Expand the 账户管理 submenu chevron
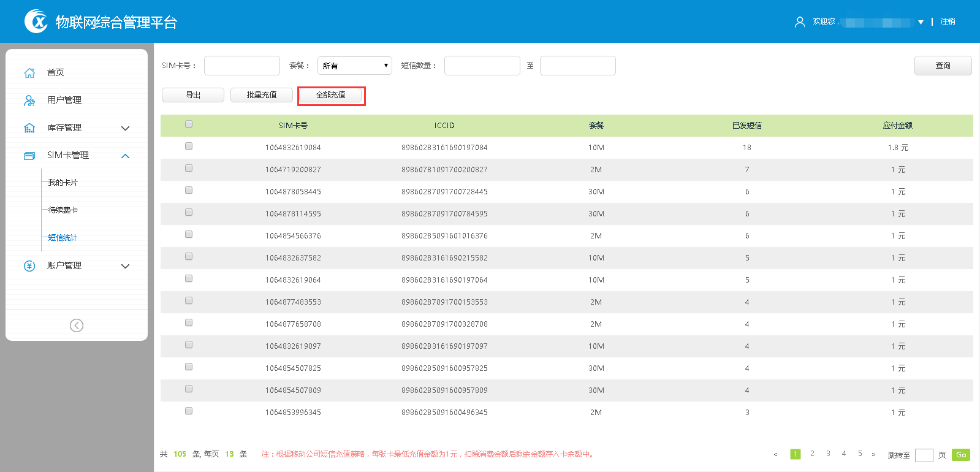 coord(126,266)
